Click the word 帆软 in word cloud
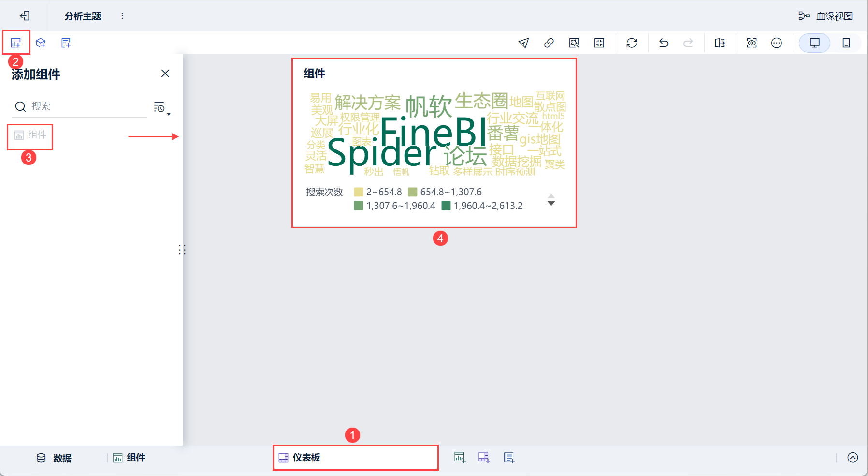Viewport: 868px width, 476px height. point(428,106)
